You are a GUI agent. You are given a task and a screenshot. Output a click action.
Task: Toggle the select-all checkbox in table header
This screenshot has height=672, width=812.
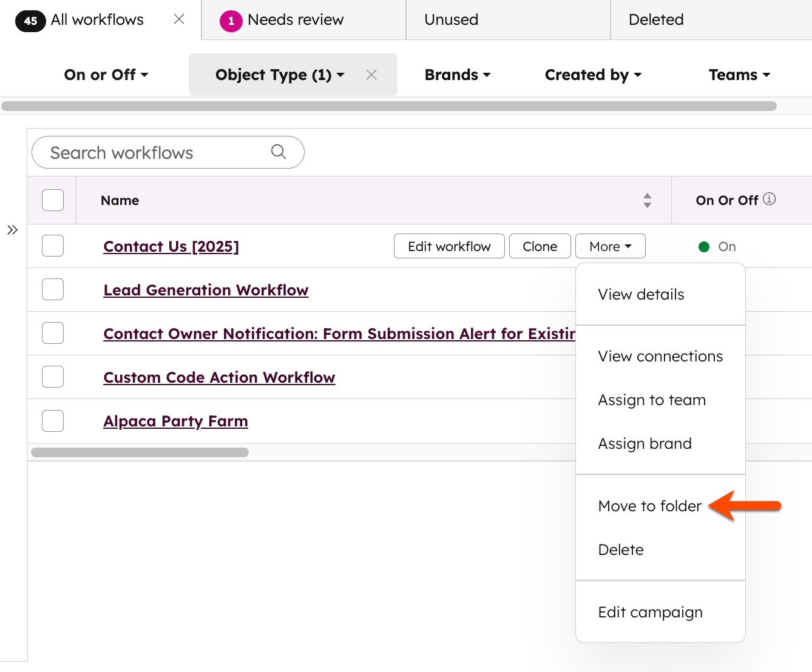tap(52, 200)
